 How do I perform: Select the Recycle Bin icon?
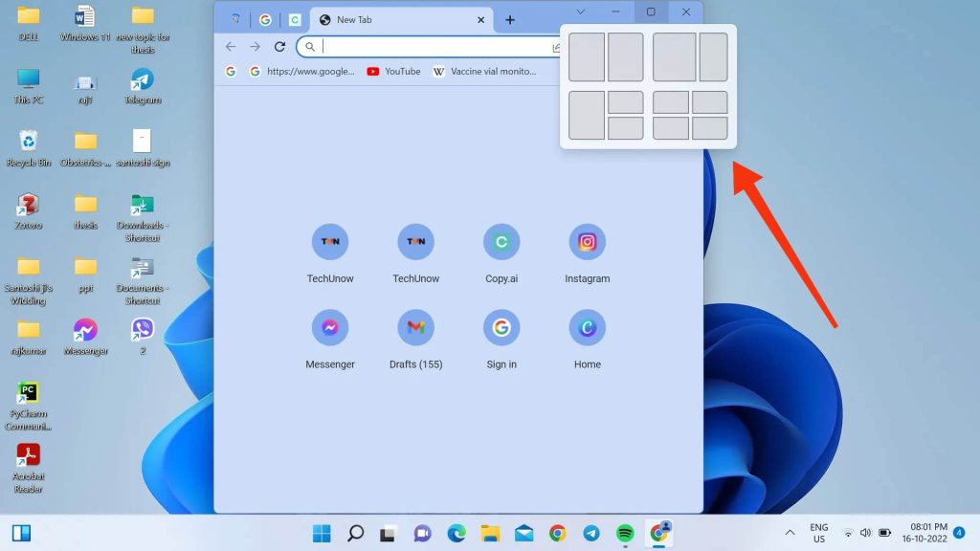28,148
